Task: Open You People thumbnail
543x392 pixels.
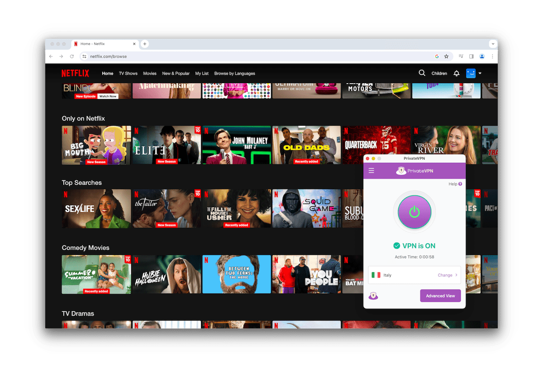Action: click(x=307, y=274)
